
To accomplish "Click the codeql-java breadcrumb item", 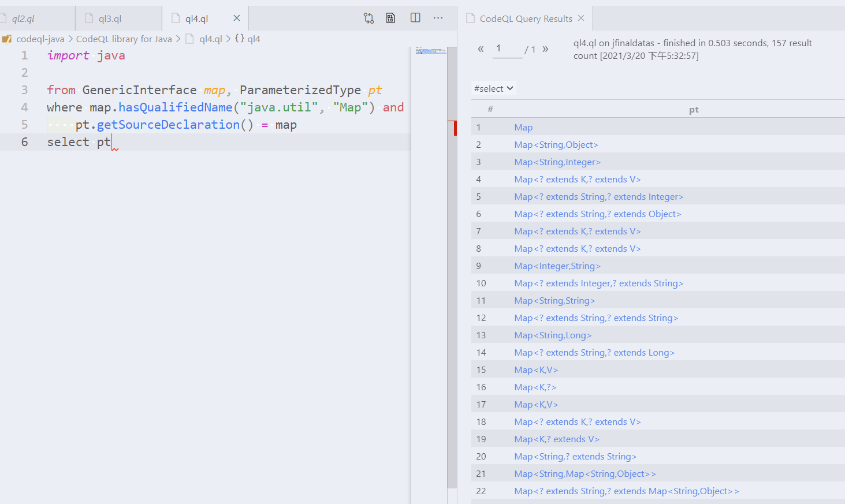I will click(40, 39).
